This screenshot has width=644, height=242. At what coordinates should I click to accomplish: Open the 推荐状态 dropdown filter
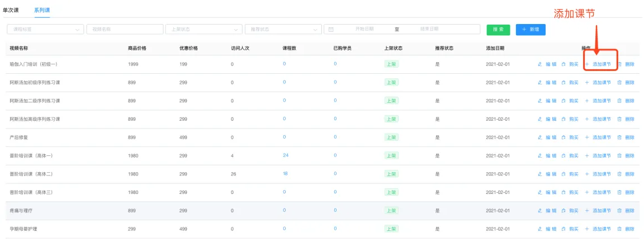click(283, 29)
